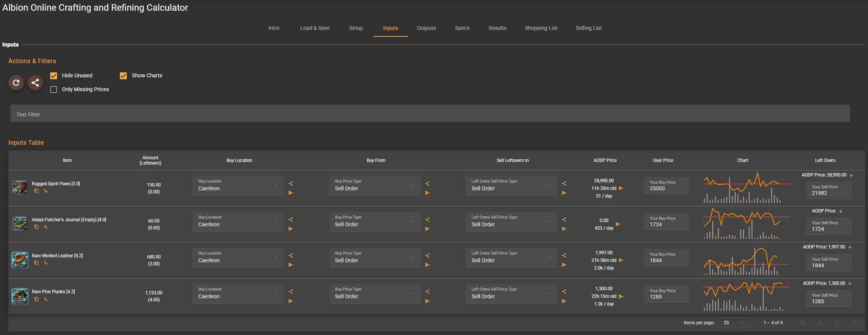Switch to the Shopping List tab
868x335 pixels.
541,28
